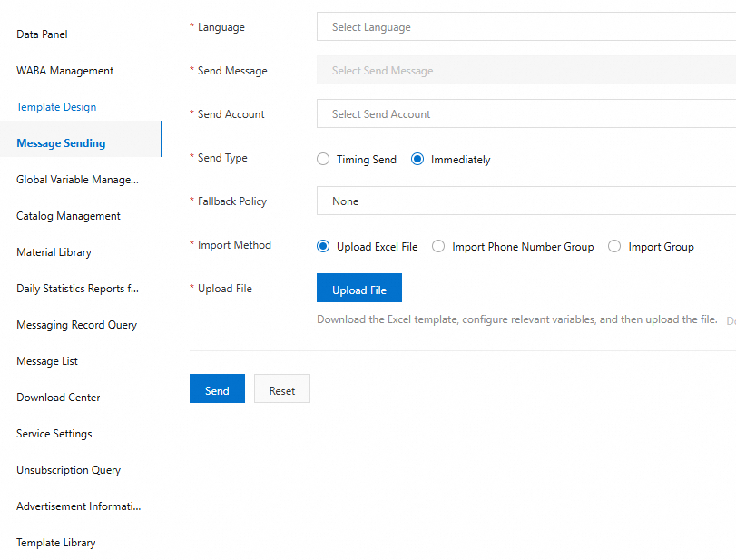The width and height of the screenshot is (736, 560).
Task: Click the Send Account label
Action: (x=231, y=114)
